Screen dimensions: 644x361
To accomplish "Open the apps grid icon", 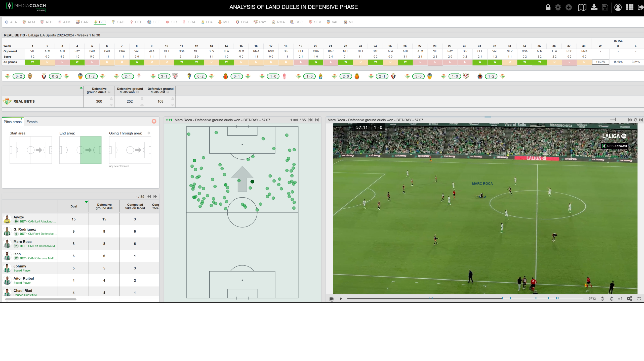I will (x=630, y=7).
